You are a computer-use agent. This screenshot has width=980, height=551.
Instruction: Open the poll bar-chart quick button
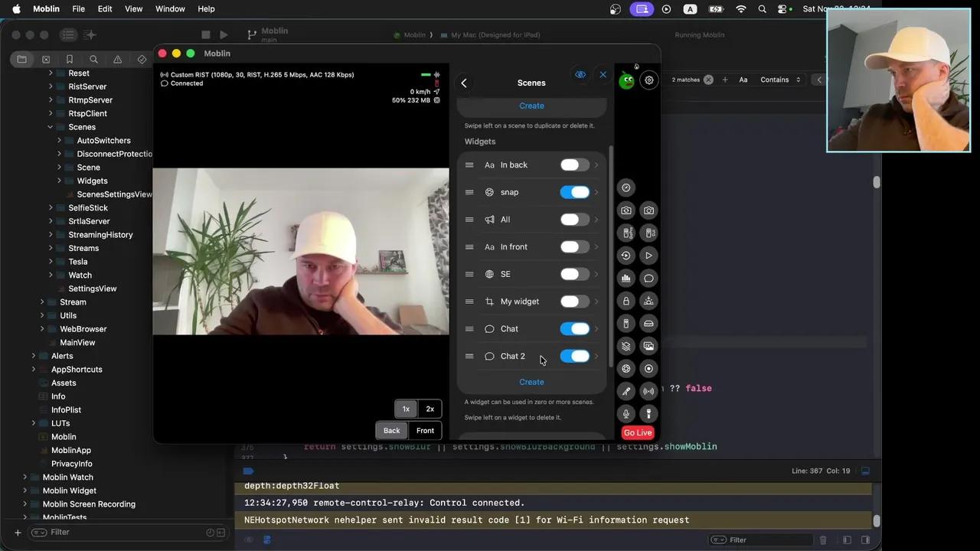click(x=626, y=279)
